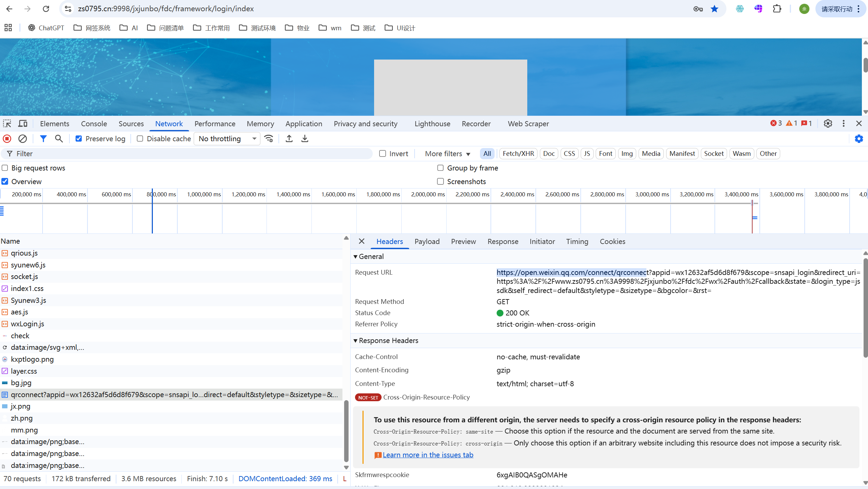The height and width of the screenshot is (489, 868).
Task: Clear the network log
Action: (x=22, y=139)
